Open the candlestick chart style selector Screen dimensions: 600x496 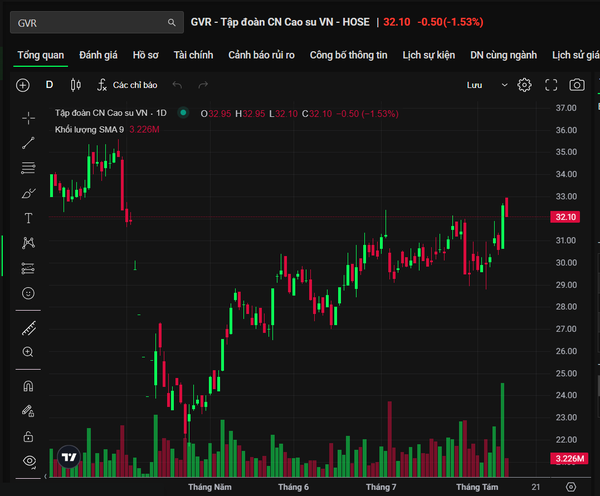[x=76, y=85]
